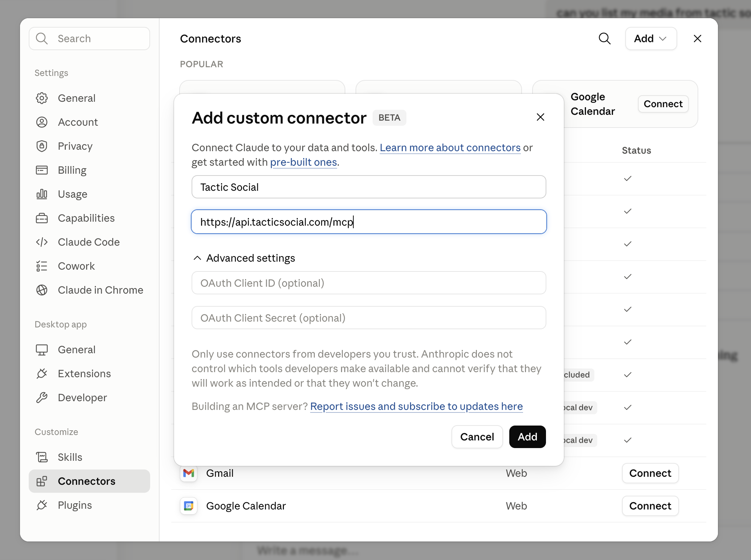Open Claude Code settings

pyautogui.click(x=89, y=242)
